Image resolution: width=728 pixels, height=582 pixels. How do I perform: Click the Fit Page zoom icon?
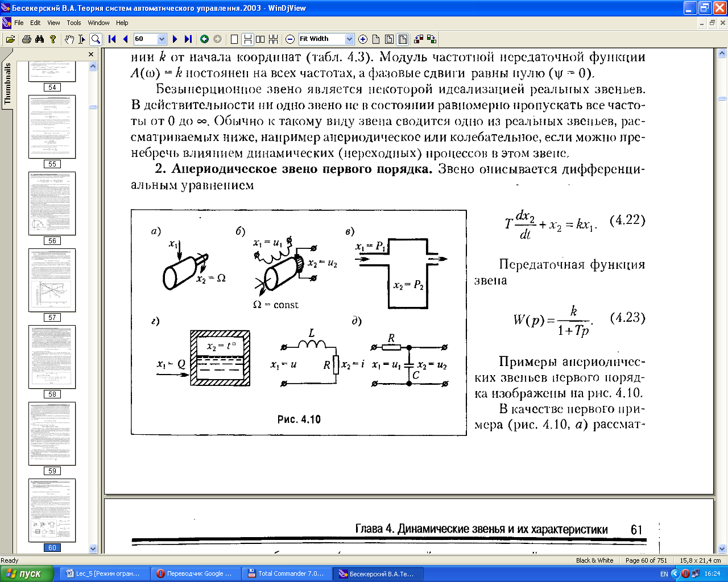pyautogui.click(x=390, y=39)
